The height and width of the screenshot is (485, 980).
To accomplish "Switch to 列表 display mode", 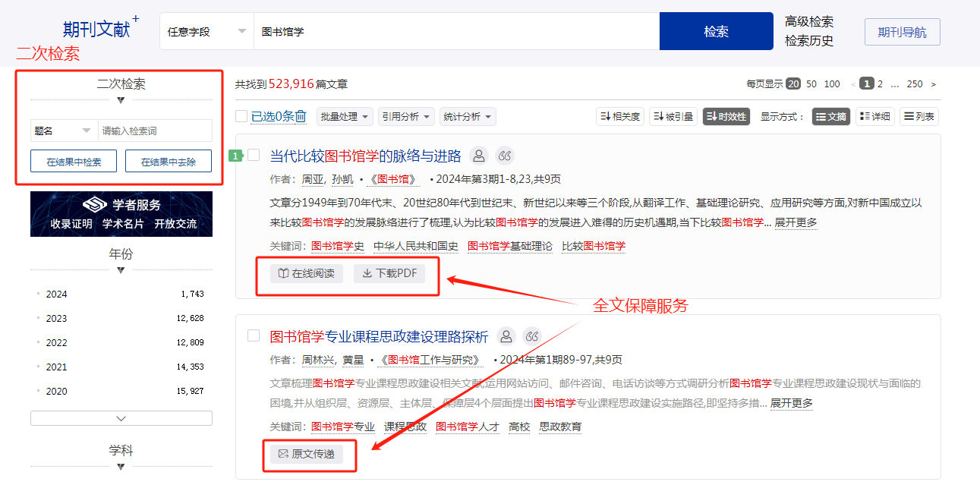I will [919, 116].
